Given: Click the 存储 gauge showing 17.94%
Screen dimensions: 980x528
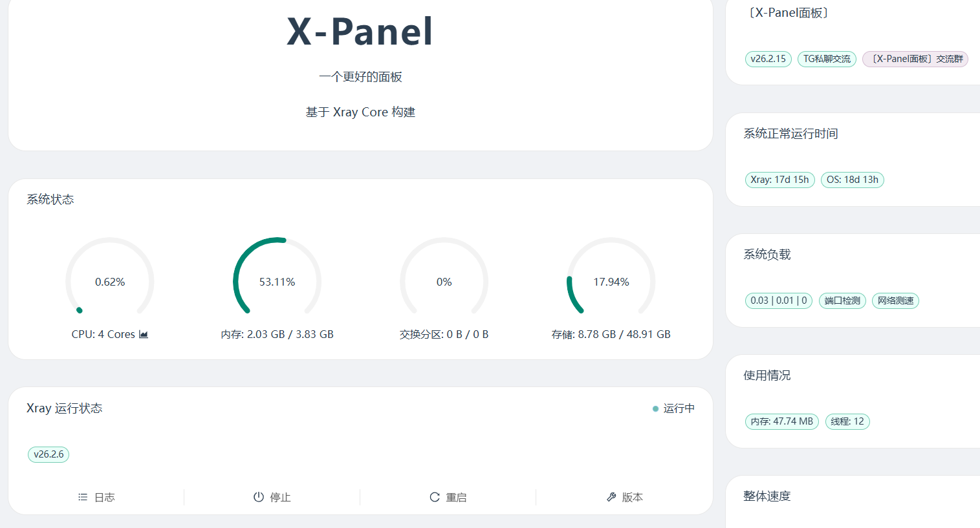Looking at the screenshot, I should coord(611,281).
